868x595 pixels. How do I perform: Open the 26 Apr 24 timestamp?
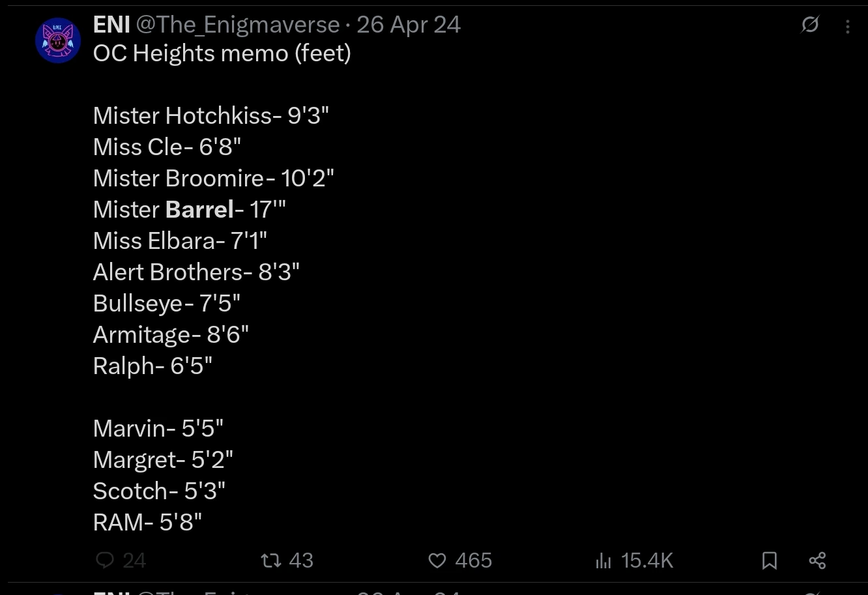(409, 25)
